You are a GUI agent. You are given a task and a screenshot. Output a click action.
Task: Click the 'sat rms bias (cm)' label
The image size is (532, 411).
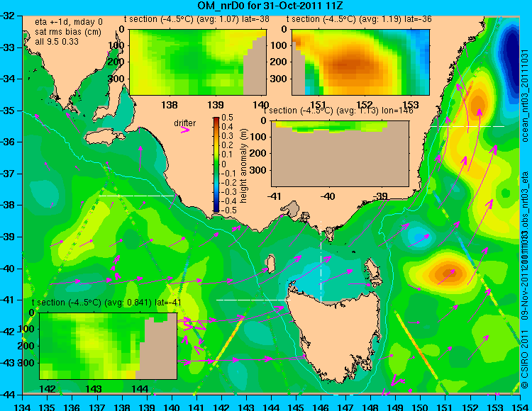68,32
